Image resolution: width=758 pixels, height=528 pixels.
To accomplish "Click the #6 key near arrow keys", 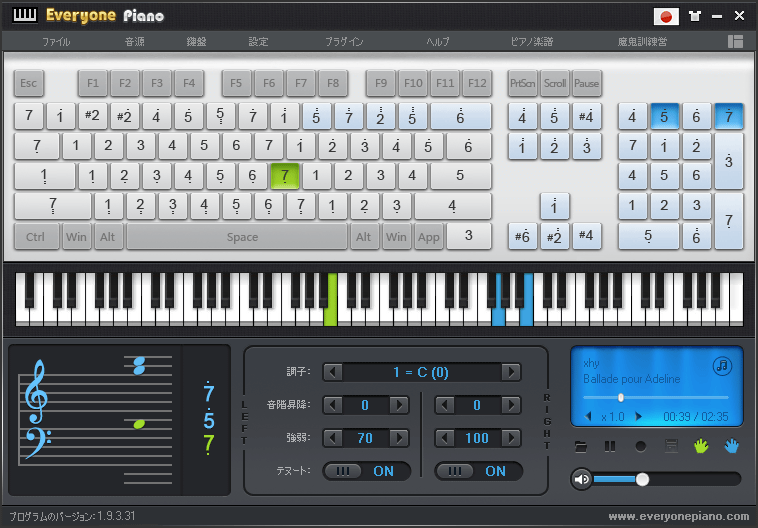I will [523, 236].
